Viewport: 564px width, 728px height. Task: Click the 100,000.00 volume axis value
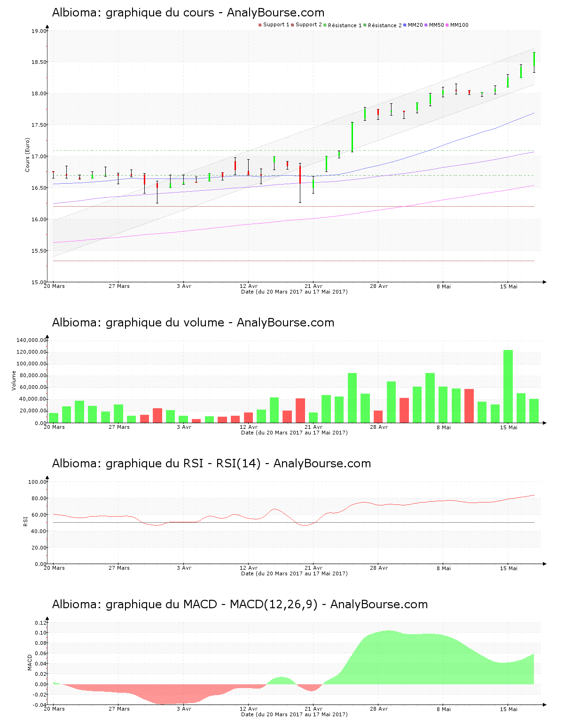pyautogui.click(x=31, y=364)
